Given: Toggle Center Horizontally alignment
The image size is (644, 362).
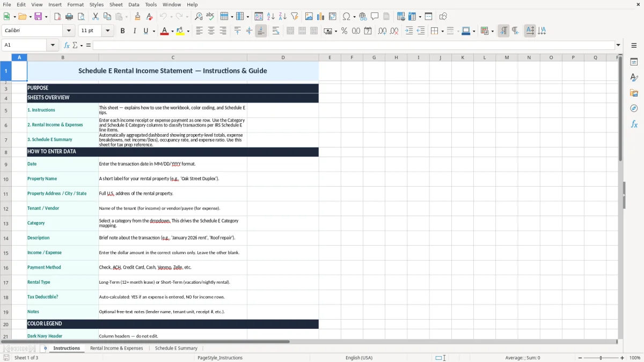Looking at the screenshot, I should pyautogui.click(x=211, y=31).
